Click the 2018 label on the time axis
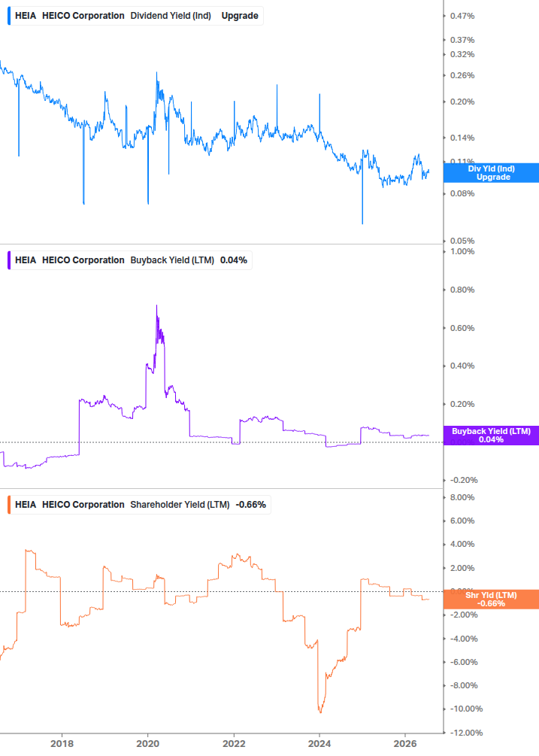The width and height of the screenshot is (539, 756). click(x=62, y=743)
